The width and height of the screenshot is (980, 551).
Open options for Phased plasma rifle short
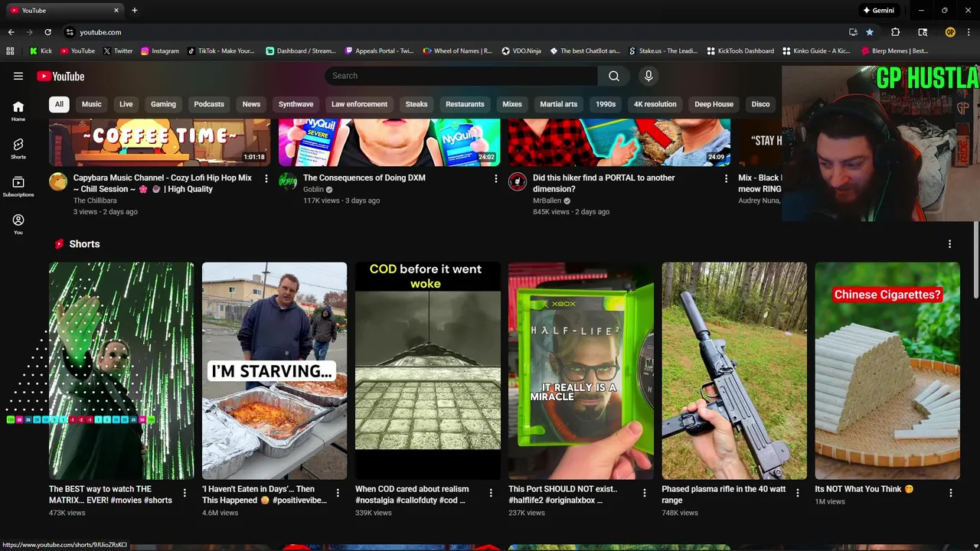pos(798,494)
